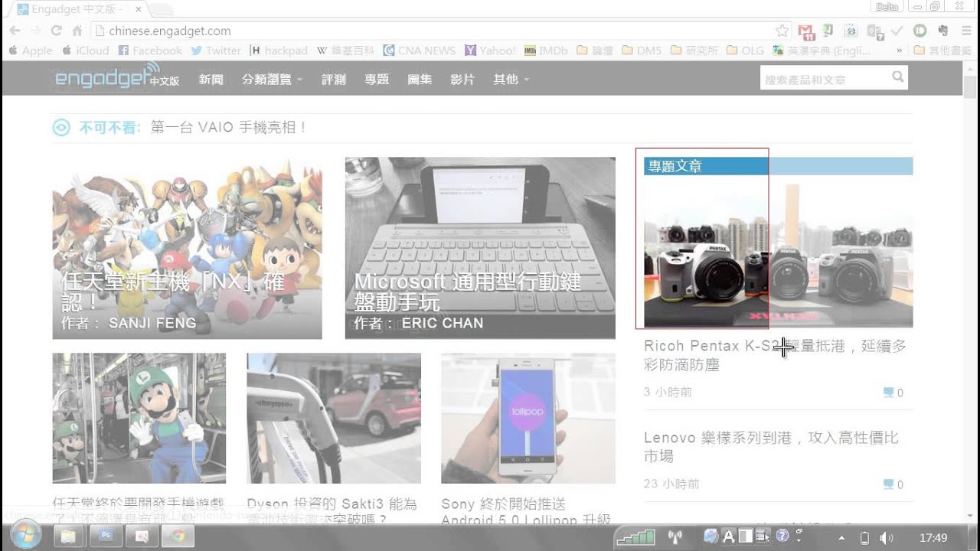Reload the page with the refresh icon
Image resolution: width=980 pixels, height=551 pixels.
[x=56, y=31]
